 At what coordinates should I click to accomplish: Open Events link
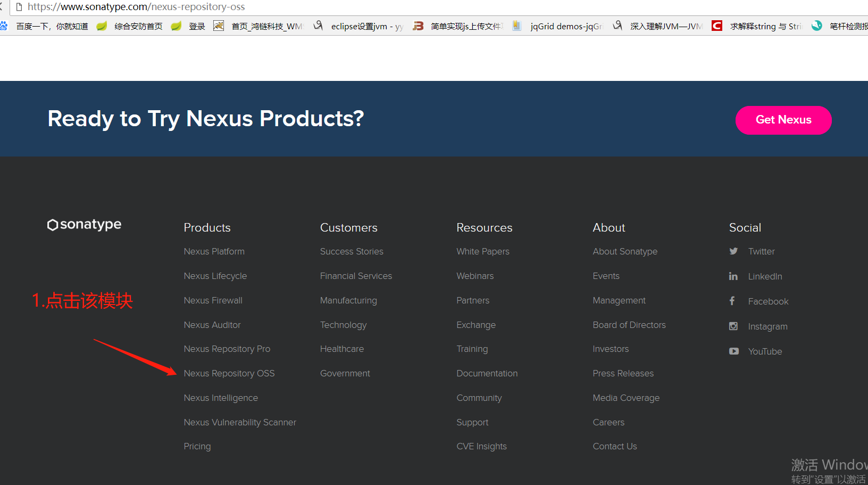pos(606,276)
